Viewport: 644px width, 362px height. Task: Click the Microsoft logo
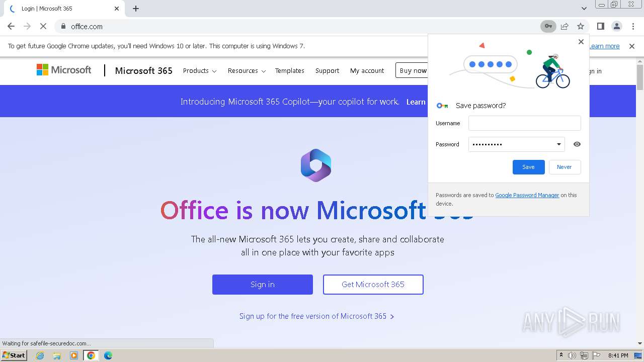[64, 70]
